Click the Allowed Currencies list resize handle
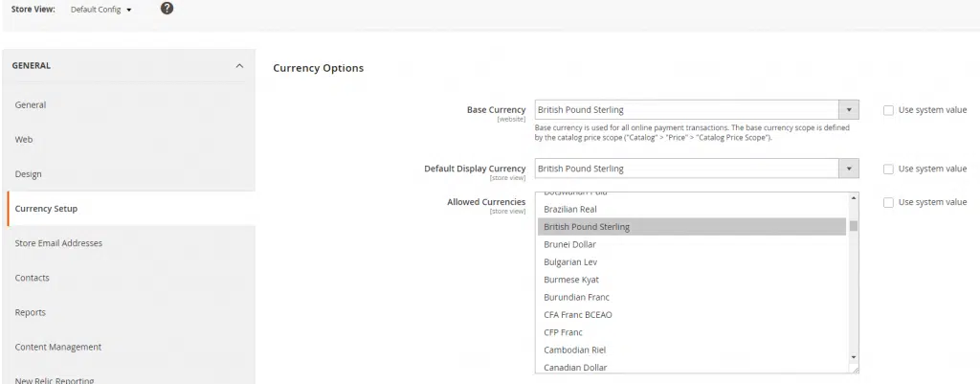 click(855, 370)
